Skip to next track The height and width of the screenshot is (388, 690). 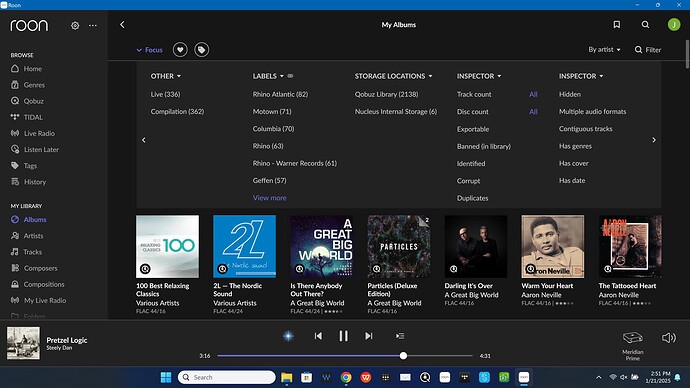369,336
